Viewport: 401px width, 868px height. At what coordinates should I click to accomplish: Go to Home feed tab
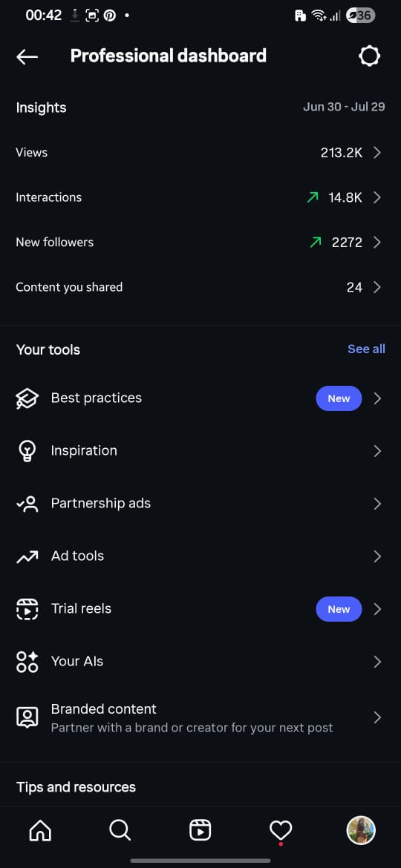pos(40,830)
